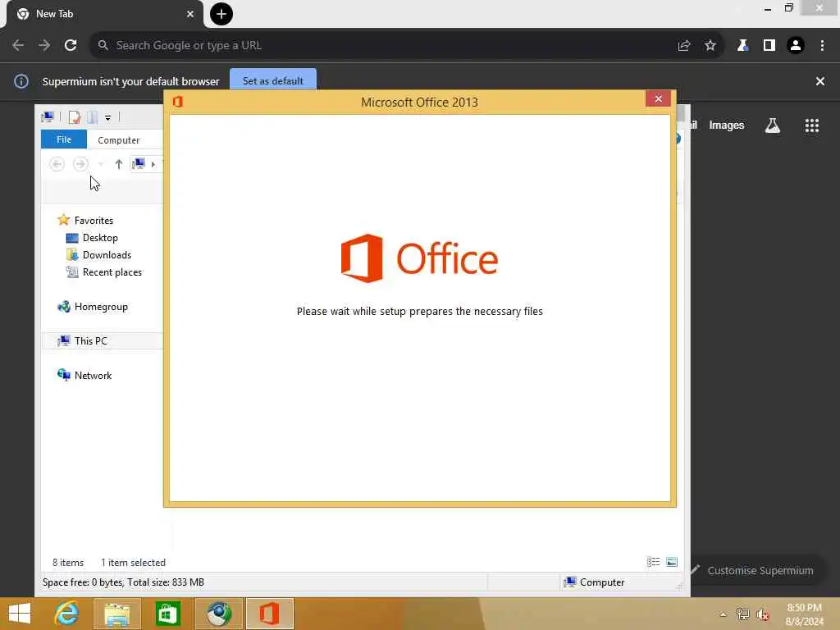Image resolution: width=840 pixels, height=630 pixels.
Task: Go back in Supermium browser
Action: (x=18, y=46)
